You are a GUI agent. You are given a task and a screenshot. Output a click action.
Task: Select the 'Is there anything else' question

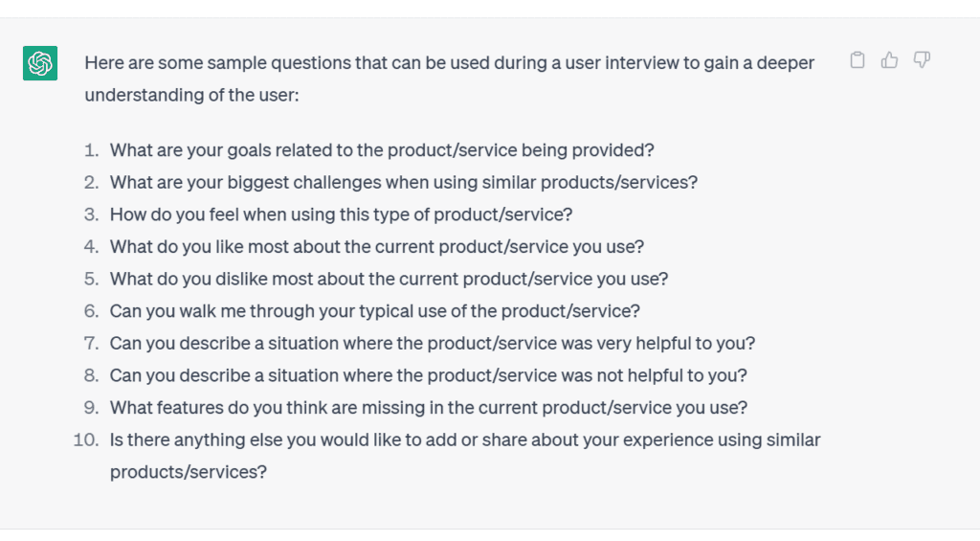[465, 440]
